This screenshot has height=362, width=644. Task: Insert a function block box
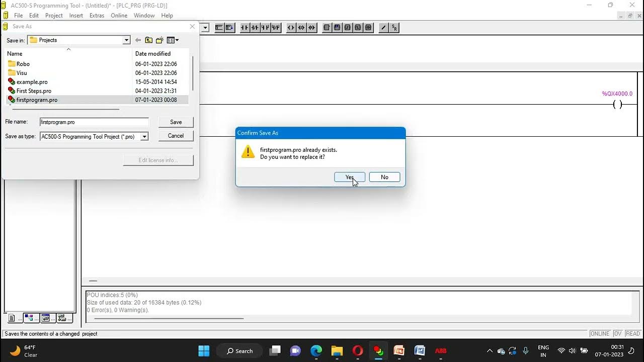327,28
